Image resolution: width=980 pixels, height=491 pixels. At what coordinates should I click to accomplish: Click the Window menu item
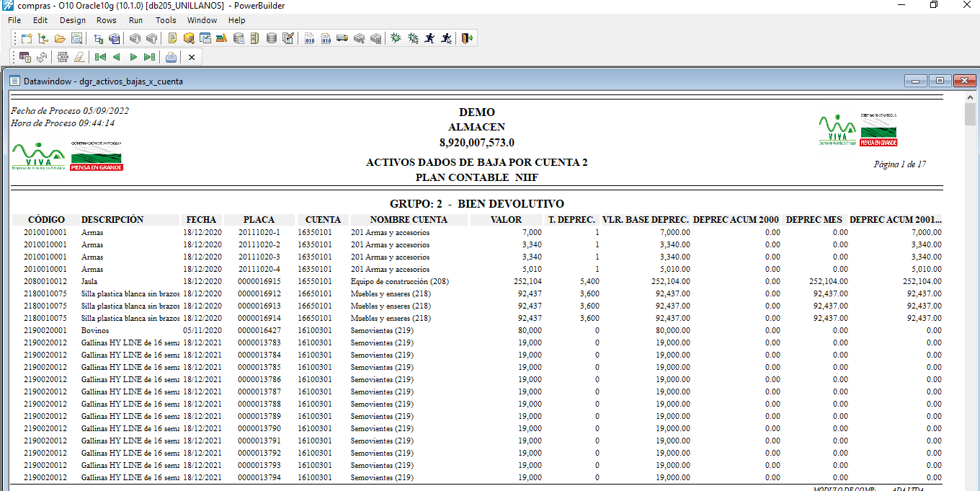pos(202,20)
